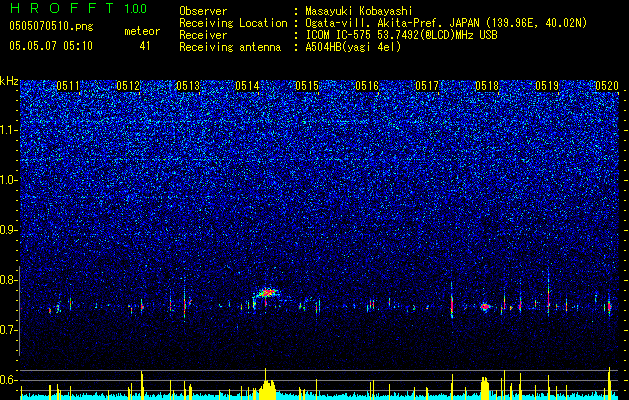Image resolution: width=629 pixels, height=400 pixels.
Task: Click the 0517 time marker
Action: [427, 86]
